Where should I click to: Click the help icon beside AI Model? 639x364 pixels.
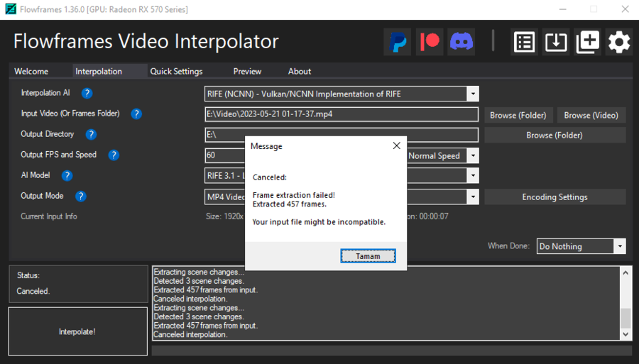66,175
